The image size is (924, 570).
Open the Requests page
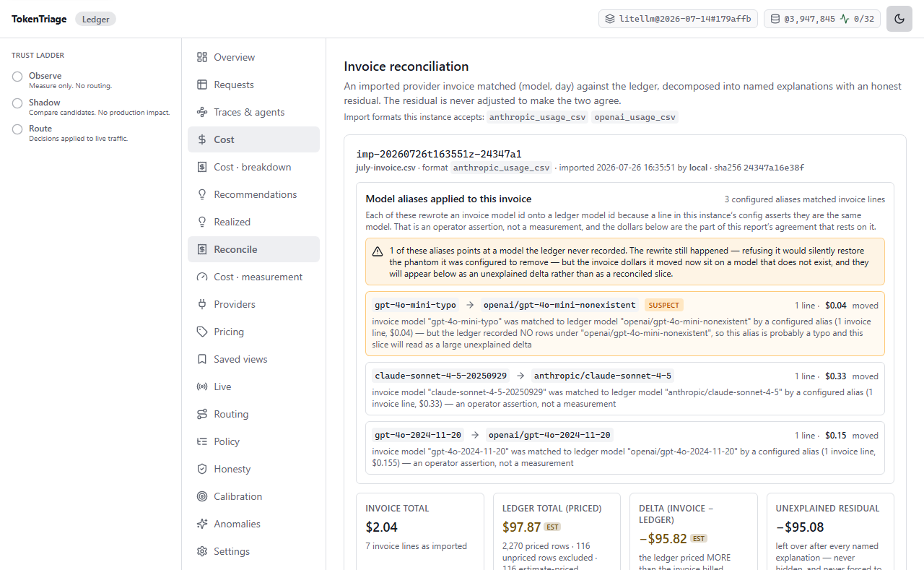tap(253, 85)
